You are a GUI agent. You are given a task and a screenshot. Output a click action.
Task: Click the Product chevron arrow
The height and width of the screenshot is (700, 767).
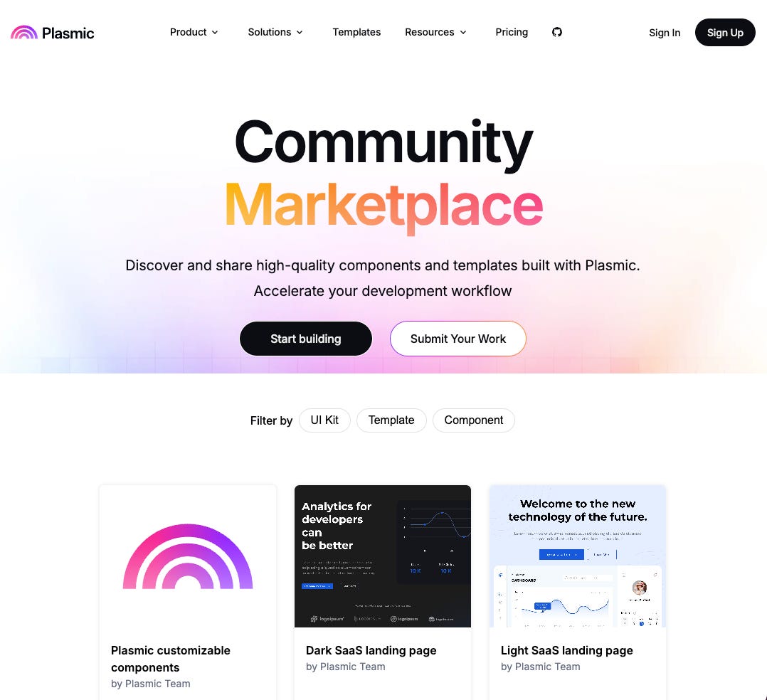[x=215, y=32]
